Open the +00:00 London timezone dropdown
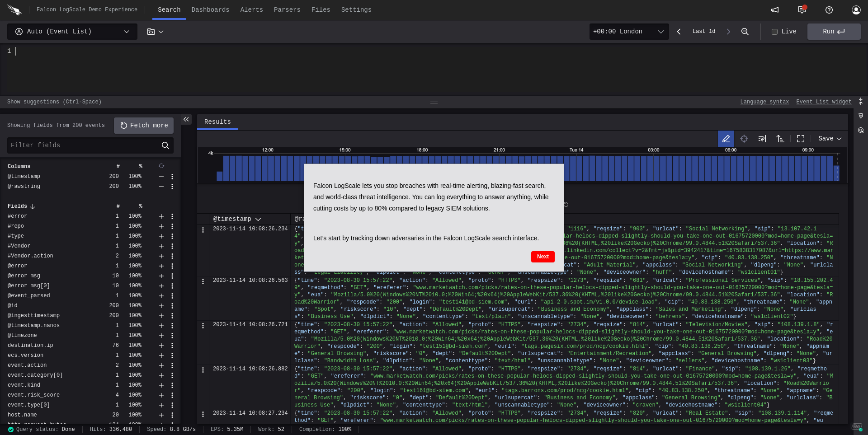Image resolution: width=868 pixels, height=435 pixels. [x=629, y=32]
